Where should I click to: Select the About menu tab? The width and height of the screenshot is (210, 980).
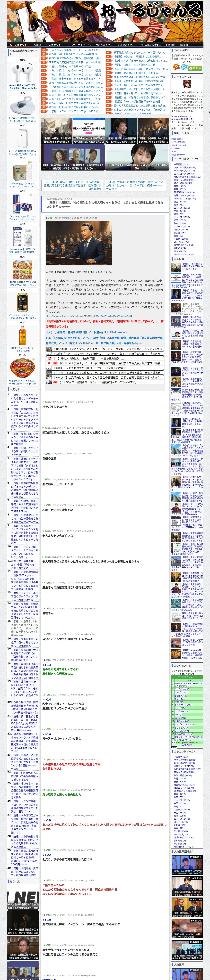click(x=37, y=45)
